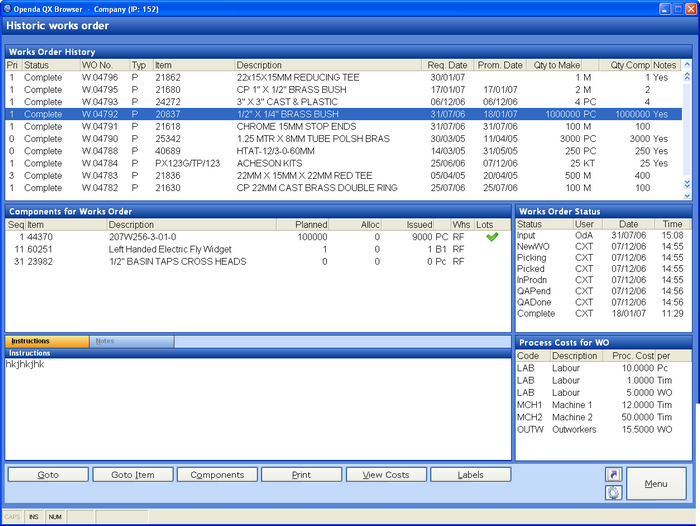Select component 44370 row
Viewport: 700px width, 526px height.
click(x=258, y=237)
